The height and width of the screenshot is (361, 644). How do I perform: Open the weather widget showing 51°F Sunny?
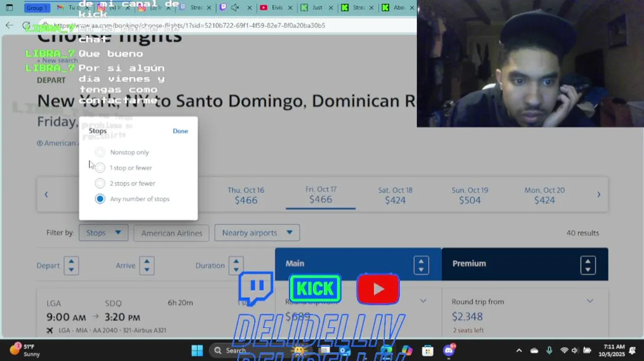click(25, 350)
